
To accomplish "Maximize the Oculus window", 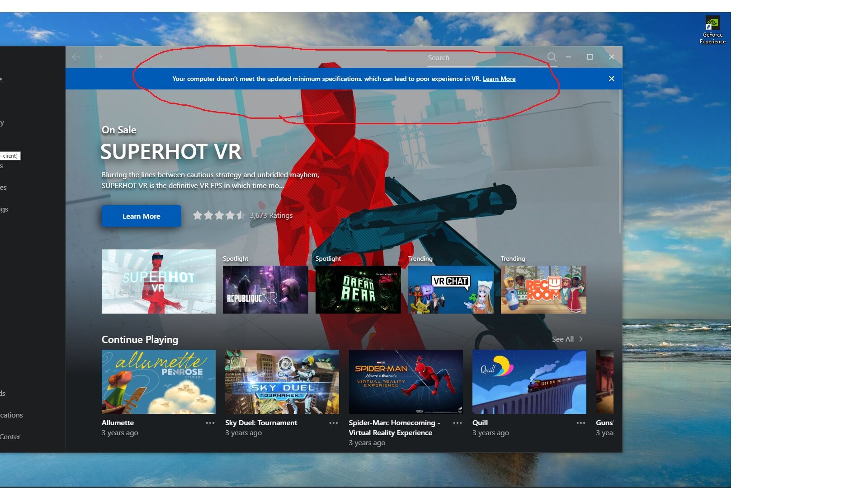I will (590, 57).
